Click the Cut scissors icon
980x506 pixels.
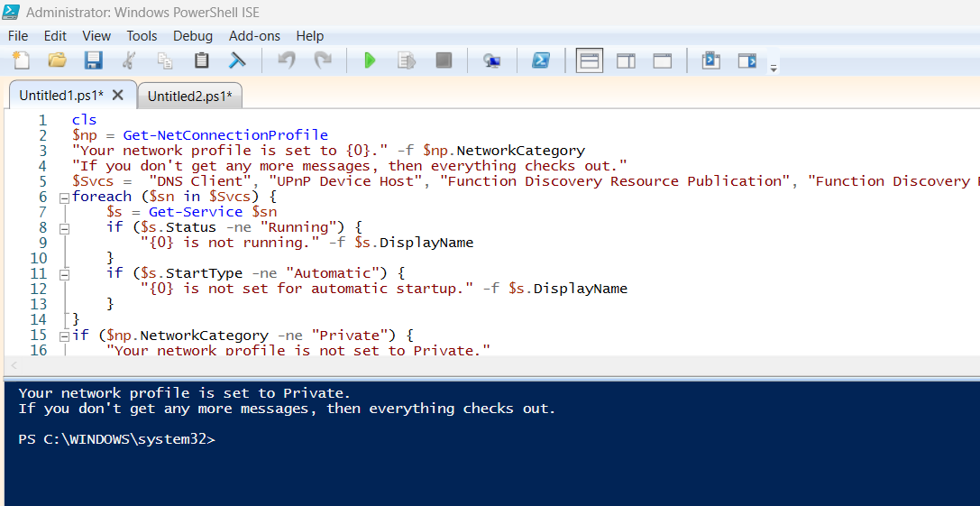point(129,60)
